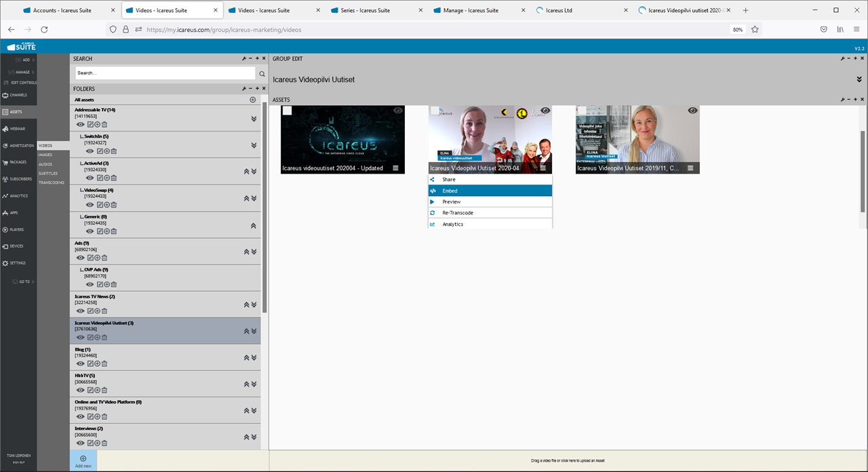This screenshot has height=472, width=868.
Task: Click Add new button at bottom
Action: (83, 461)
